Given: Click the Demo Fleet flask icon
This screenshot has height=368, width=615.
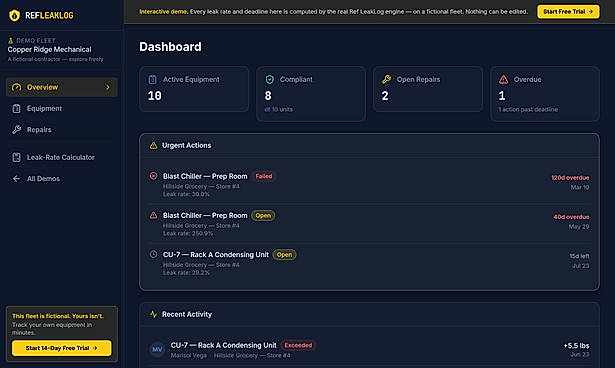Looking at the screenshot, I should point(11,40).
